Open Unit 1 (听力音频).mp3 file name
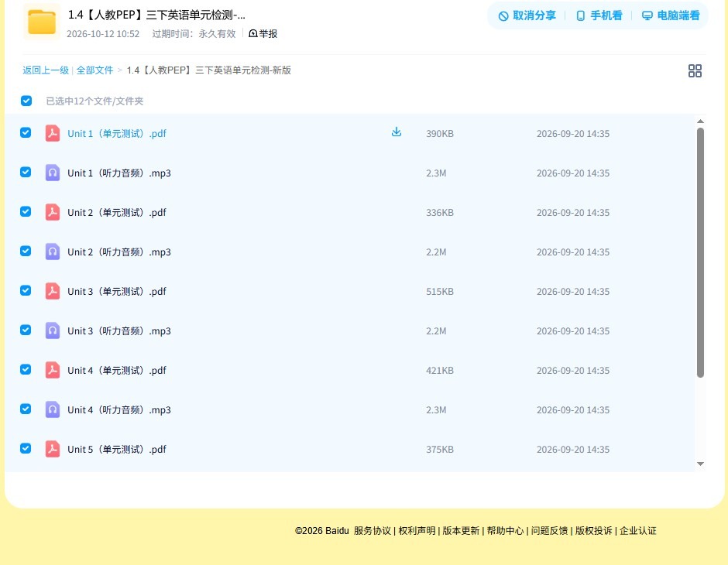 coord(118,173)
